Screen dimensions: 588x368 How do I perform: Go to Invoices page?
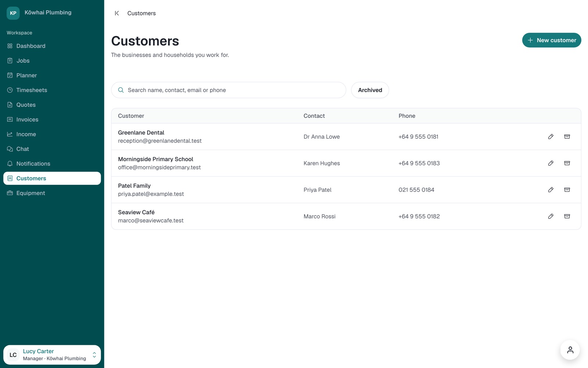tap(52, 120)
